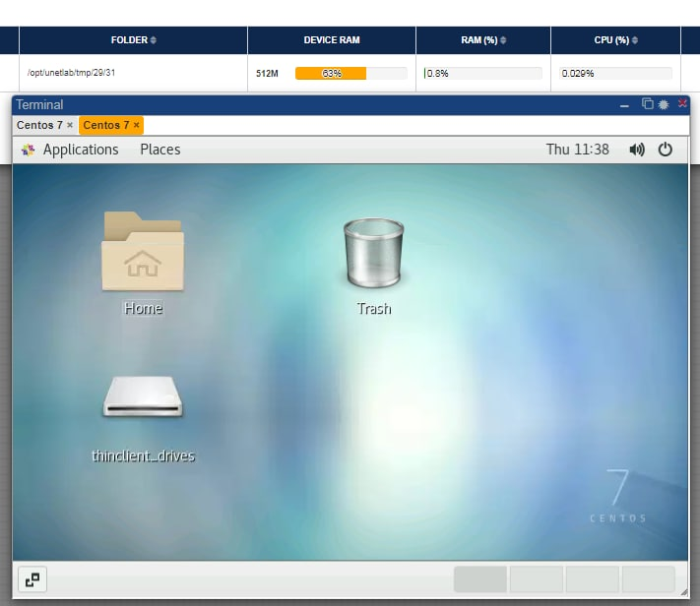This screenshot has height=606, width=700.
Task: Sort by the FOLDER column header
Action: click(x=133, y=40)
